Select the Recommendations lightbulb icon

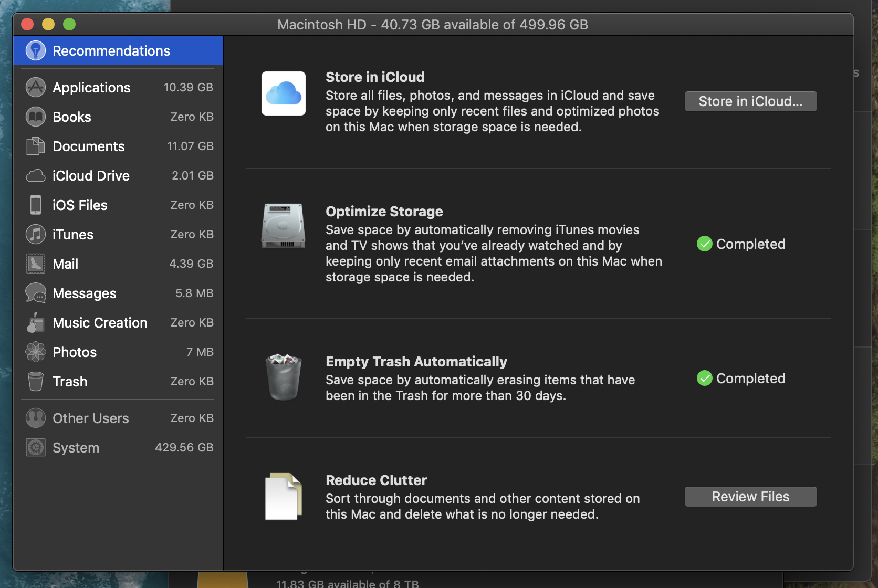pos(36,51)
